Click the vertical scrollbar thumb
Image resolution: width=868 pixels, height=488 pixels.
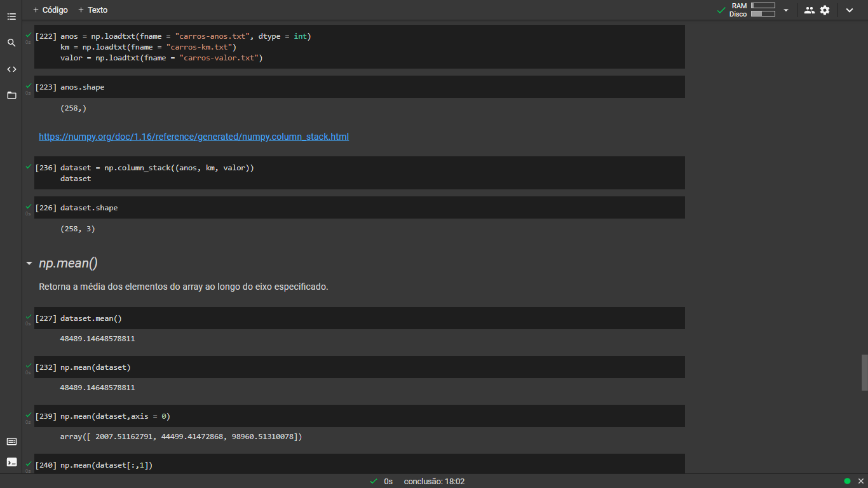pyautogui.click(x=864, y=372)
